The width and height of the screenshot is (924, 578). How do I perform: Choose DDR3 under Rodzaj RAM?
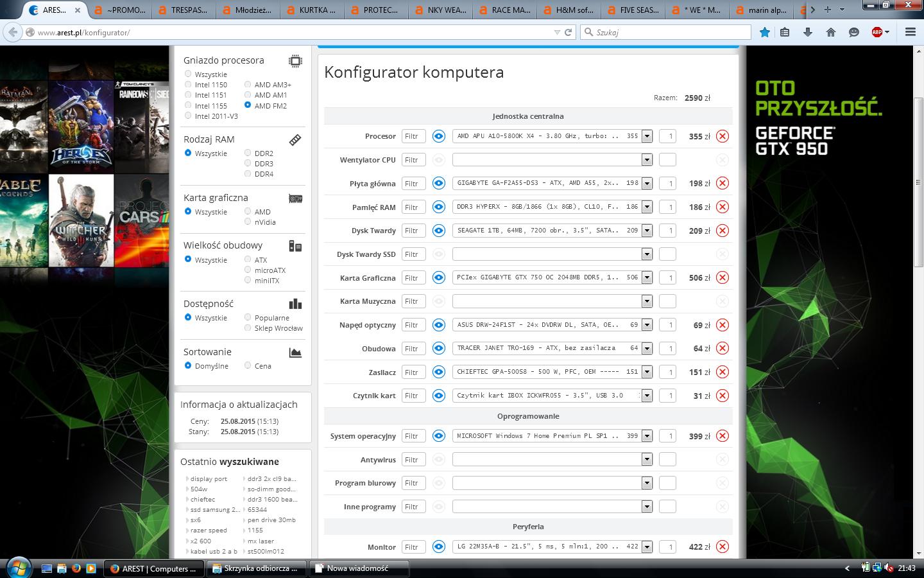tap(248, 163)
